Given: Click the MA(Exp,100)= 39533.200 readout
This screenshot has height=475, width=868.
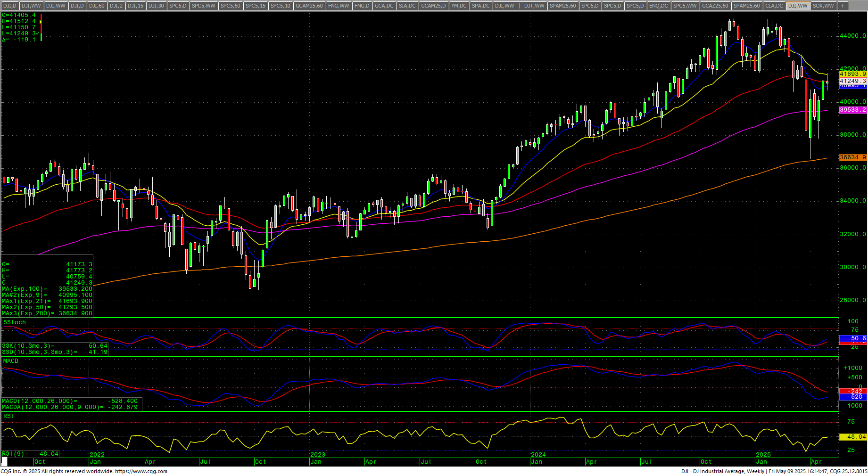Looking at the screenshot, I should pos(47,289).
